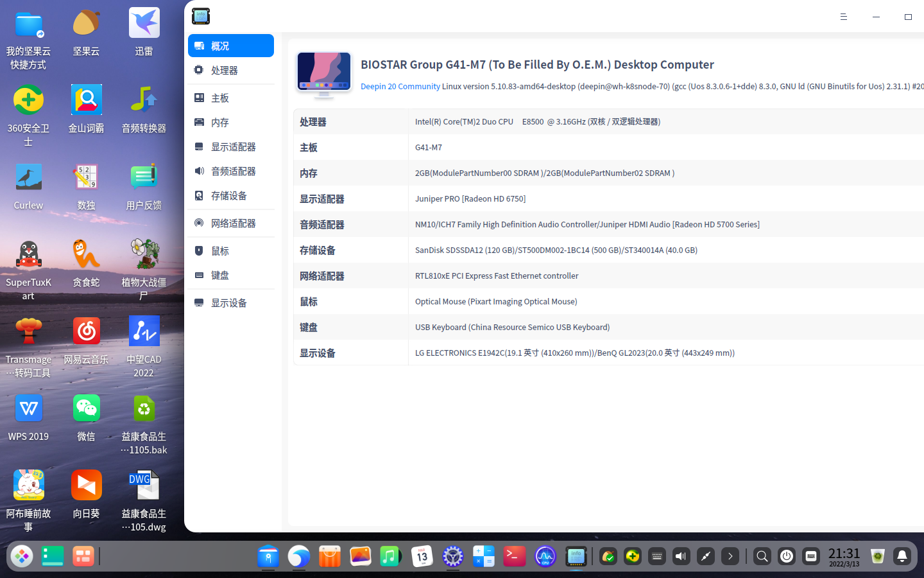The image size is (924, 578).
Task: Launch WPS 2019 from the desktop
Action: [x=28, y=408]
